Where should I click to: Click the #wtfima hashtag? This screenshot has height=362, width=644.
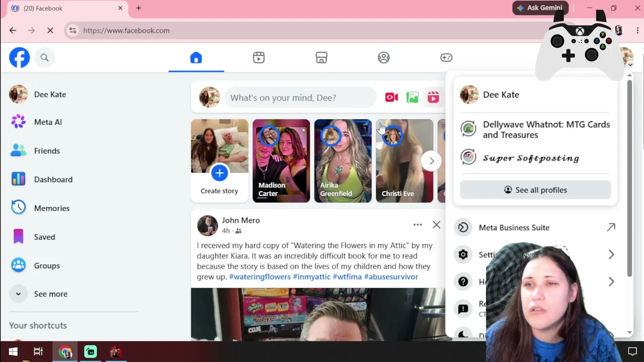click(x=347, y=277)
